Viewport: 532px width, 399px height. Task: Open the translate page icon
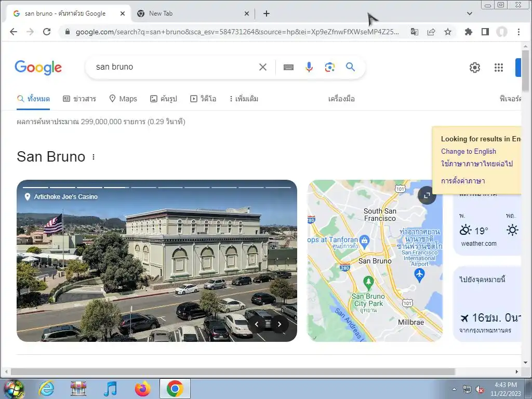click(x=414, y=32)
